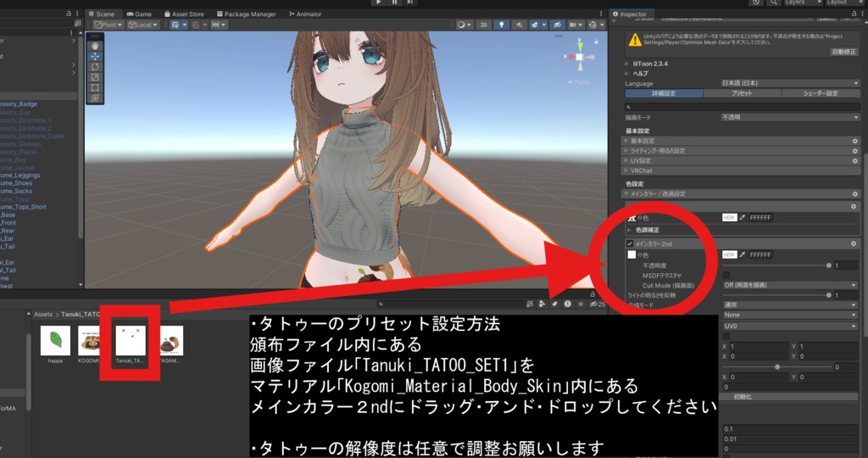Open the Cull Mode dropdown
The height and width of the screenshot is (458, 868).
pyautogui.click(x=790, y=285)
